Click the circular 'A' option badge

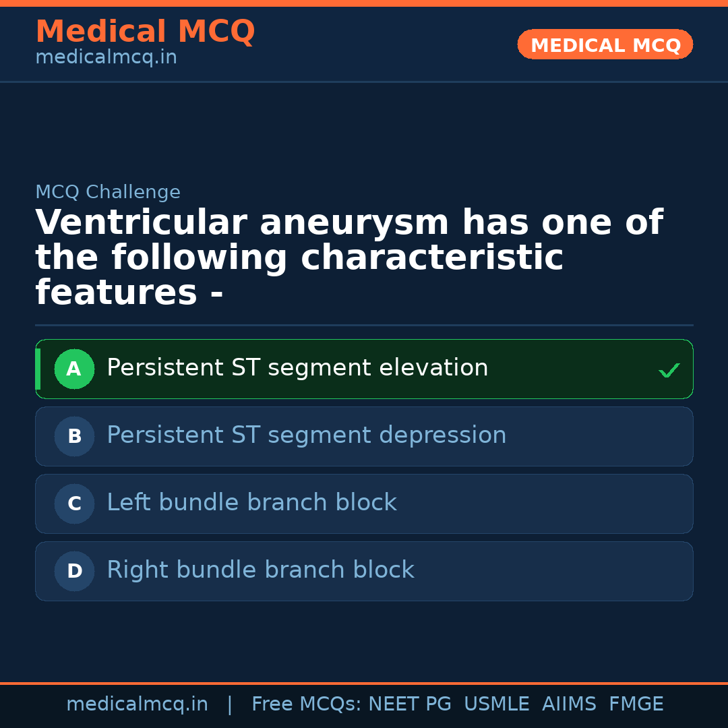pyautogui.click(x=74, y=369)
